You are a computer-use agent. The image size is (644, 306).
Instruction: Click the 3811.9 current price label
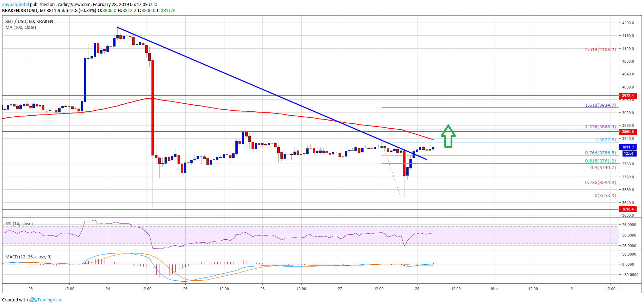click(x=628, y=147)
